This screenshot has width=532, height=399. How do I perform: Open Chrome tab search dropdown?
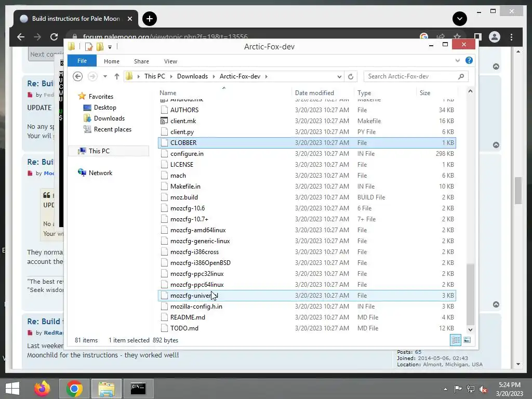[x=460, y=19]
